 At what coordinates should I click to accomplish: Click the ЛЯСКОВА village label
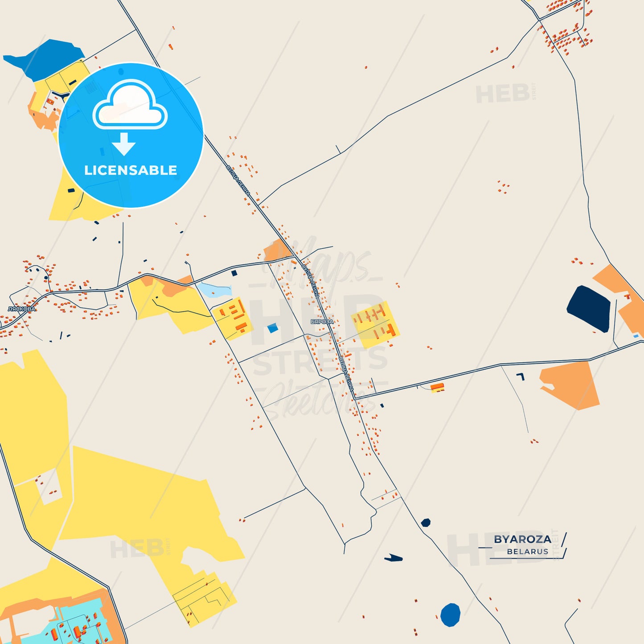click(x=21, y=309)
